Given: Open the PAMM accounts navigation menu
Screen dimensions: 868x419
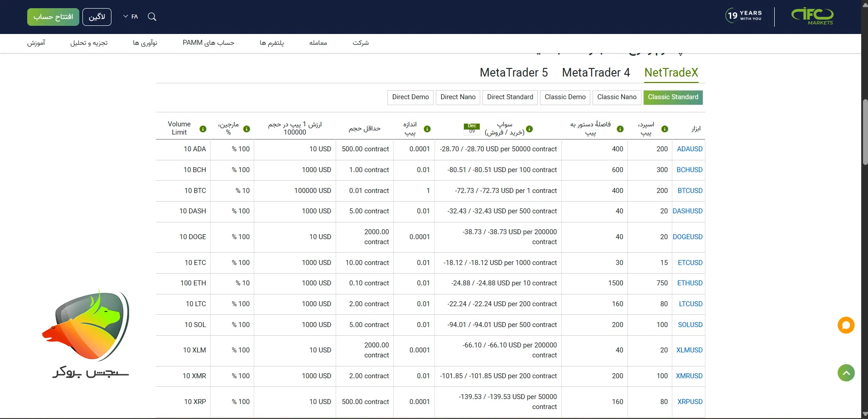Looking at the screenshot, I should (208, 43).
